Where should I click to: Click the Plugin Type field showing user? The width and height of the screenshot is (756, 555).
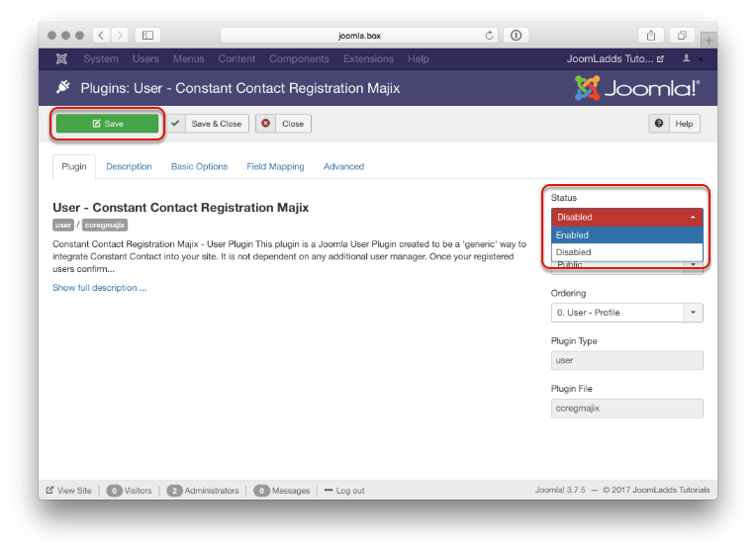pyautogui.click(x=626, y=360)
